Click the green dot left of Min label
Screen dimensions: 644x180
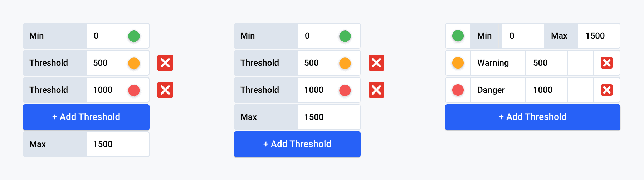tap(458, 36)
